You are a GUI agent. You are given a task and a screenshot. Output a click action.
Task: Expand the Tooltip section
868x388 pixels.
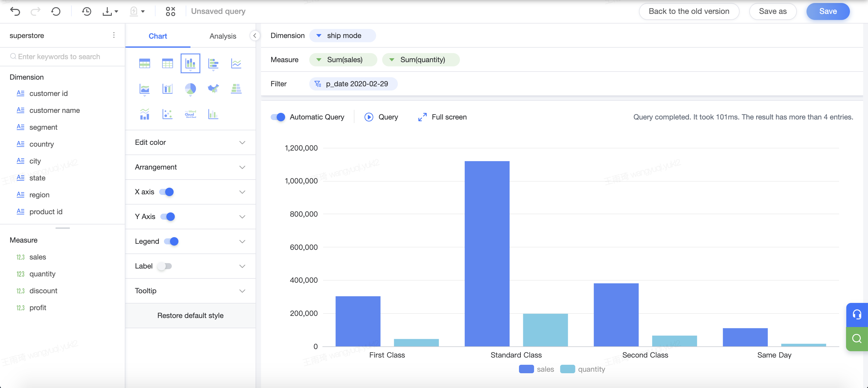pos(190,291)
